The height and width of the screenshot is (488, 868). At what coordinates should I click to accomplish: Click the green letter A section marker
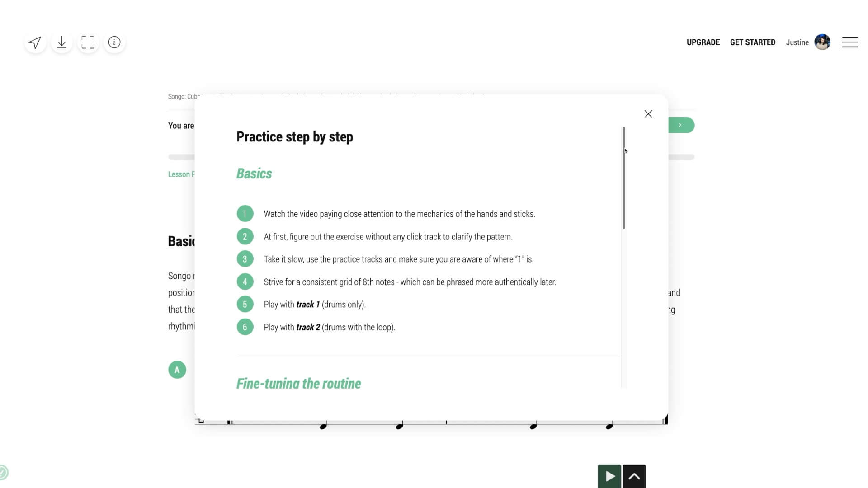177,370
